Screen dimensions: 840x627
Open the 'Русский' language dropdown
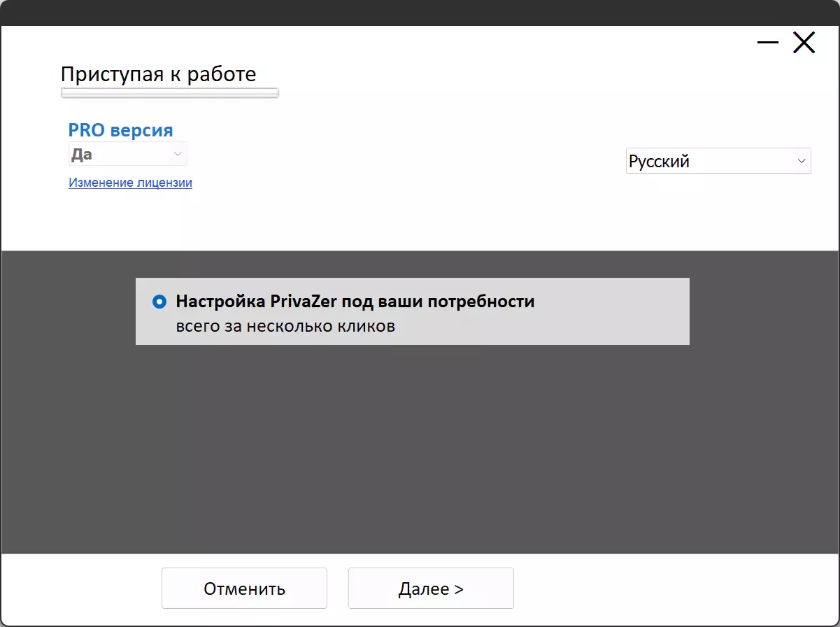(x=718, y=161)
